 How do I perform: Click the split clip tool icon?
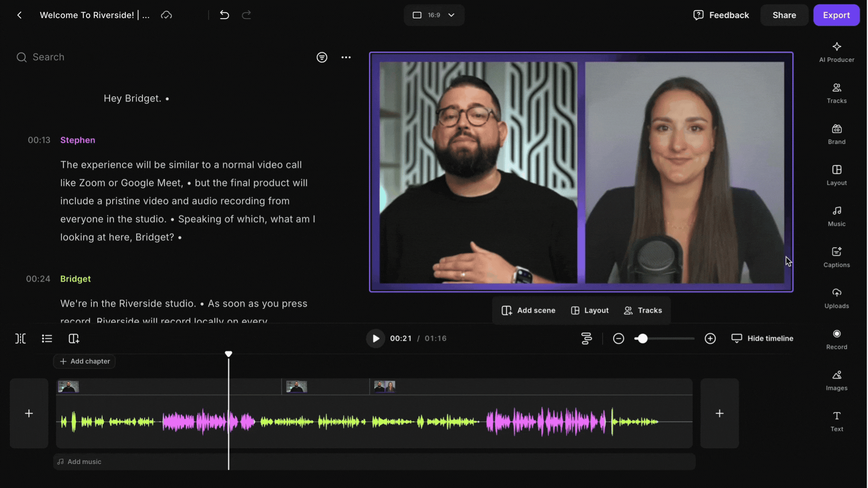20,338
